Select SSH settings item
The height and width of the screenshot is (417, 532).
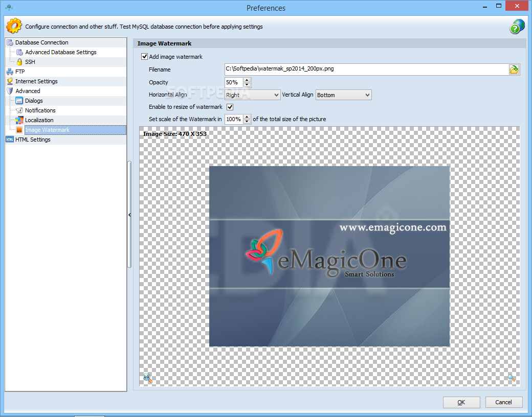click(x=30, y=62)
